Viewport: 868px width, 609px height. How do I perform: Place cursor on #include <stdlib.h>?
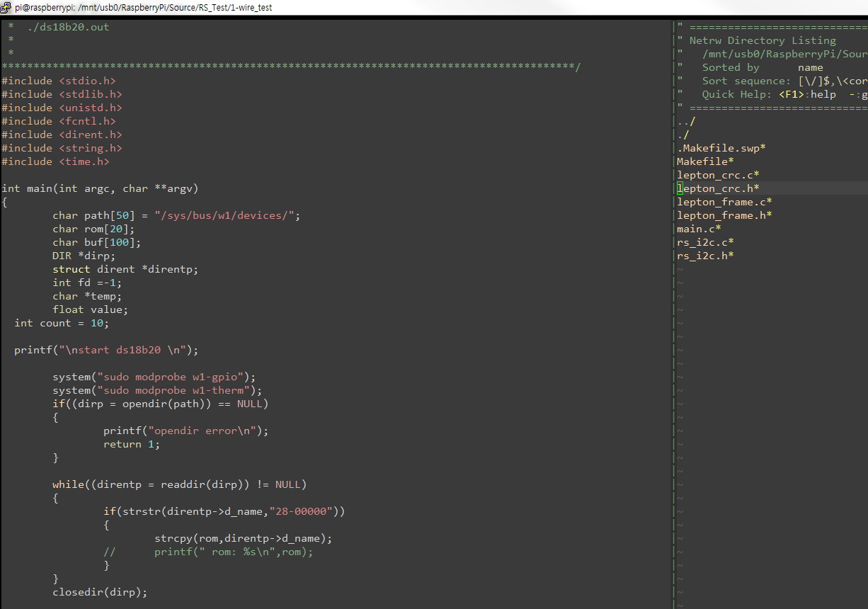[62, 94]
